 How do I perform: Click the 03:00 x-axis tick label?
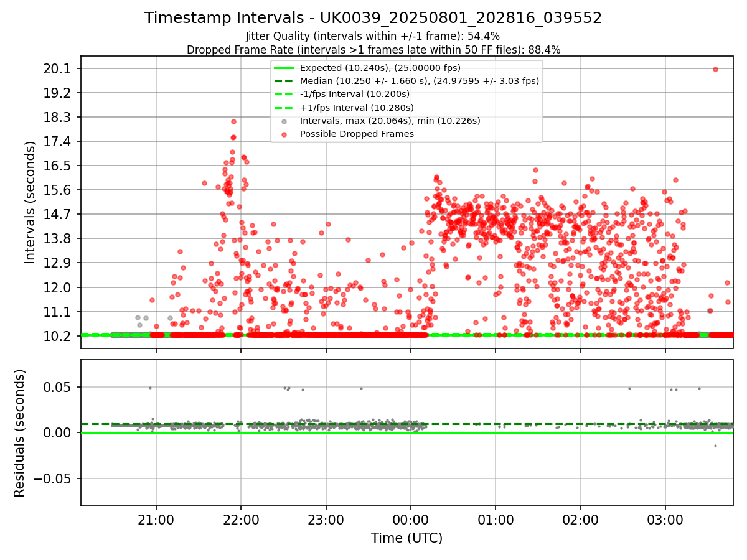point(665,520)
